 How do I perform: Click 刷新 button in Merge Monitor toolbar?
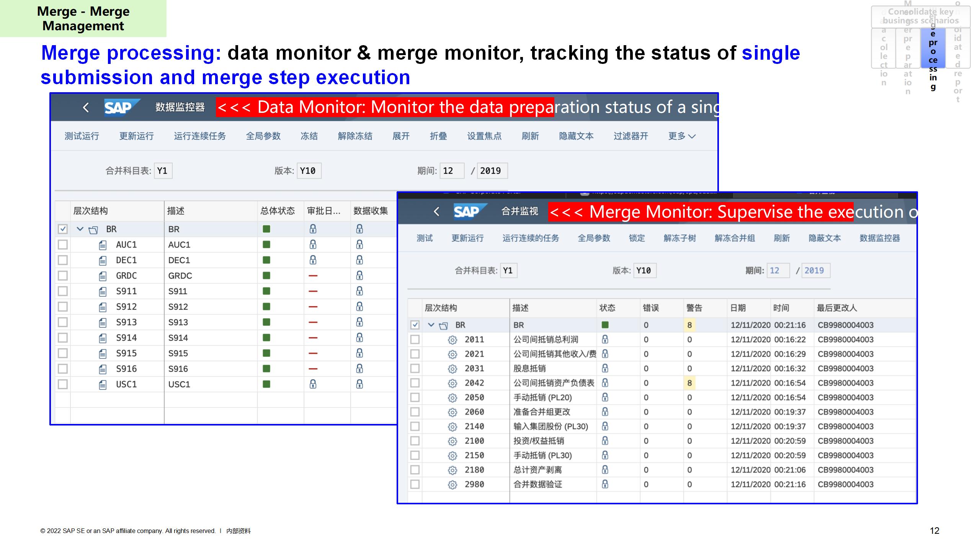click(x=781, y=238)
